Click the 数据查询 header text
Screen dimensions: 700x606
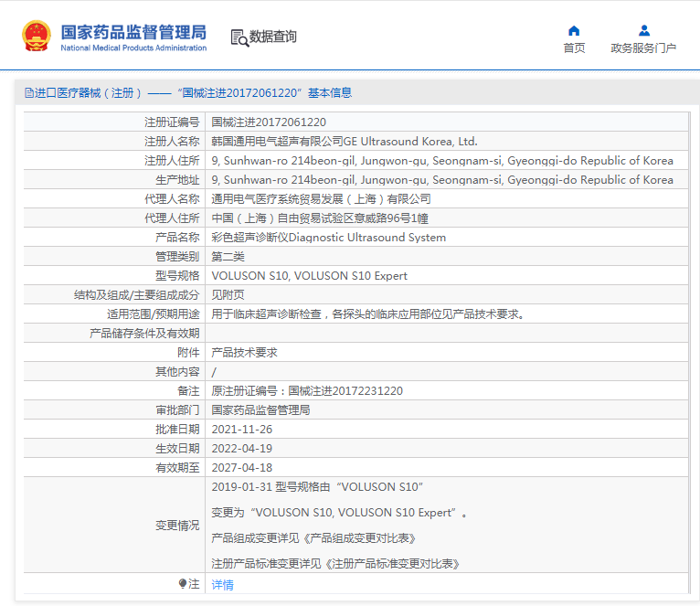point(273,37)
